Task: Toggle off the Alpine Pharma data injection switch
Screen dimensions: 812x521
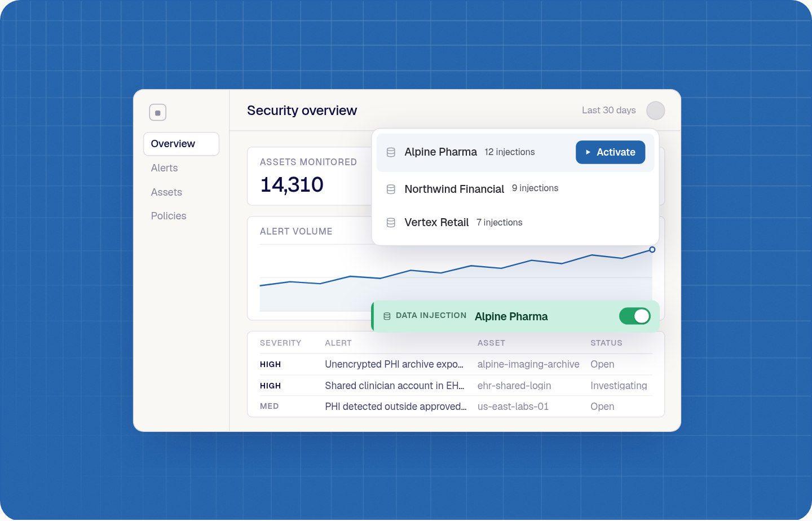Action: click(635, 316)
